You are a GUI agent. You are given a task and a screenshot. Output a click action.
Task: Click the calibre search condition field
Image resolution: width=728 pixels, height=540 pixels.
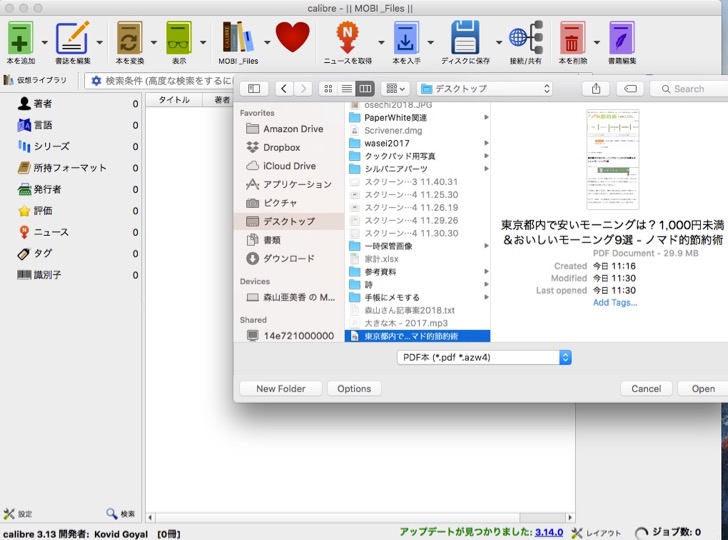[x=160, y=81]
